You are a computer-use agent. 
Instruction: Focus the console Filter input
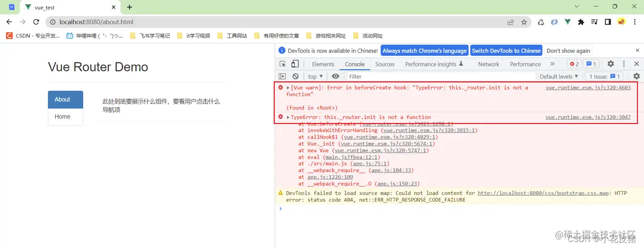click(441, 77)
